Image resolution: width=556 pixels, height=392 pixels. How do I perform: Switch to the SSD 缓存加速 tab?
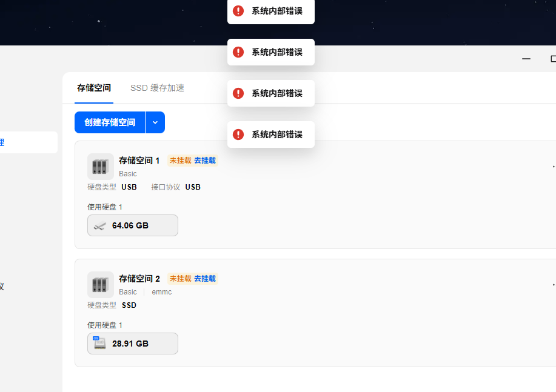[x=157, y=88]
